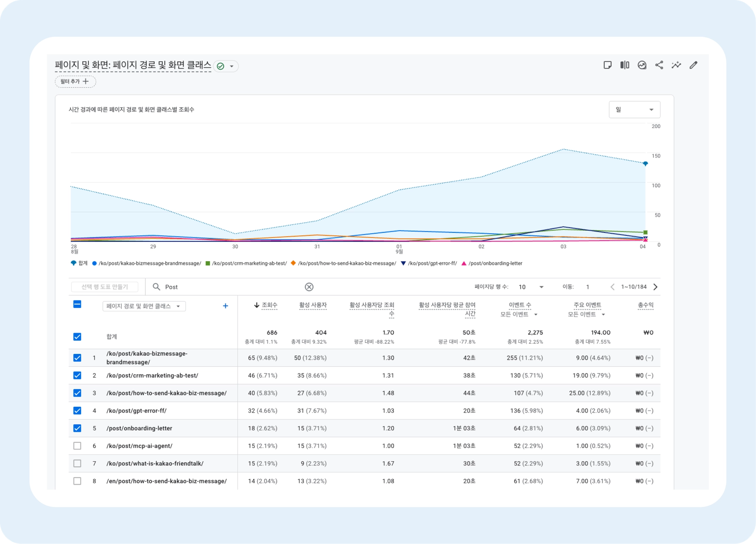Check the mcp-ai-agent row checkbox
Image resolution: width=756 pixels, height=544 pixels.
77,446
